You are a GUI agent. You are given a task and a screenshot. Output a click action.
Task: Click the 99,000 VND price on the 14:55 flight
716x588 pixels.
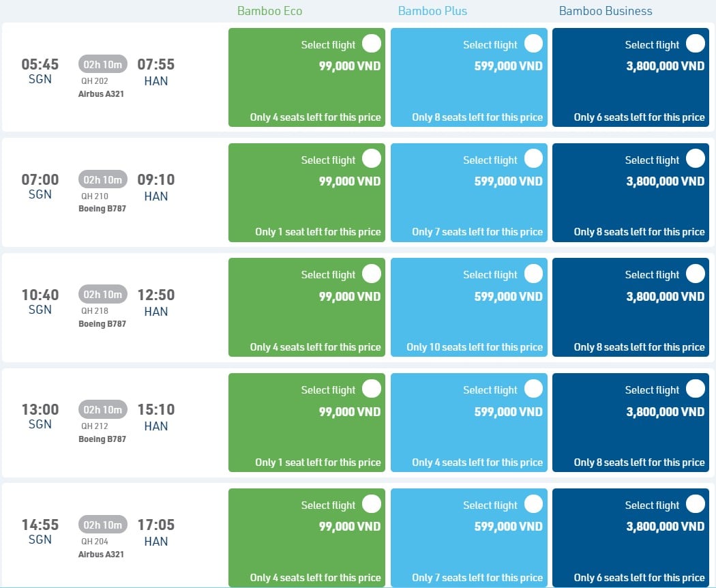pyautogui.click(x=350, y=527)
